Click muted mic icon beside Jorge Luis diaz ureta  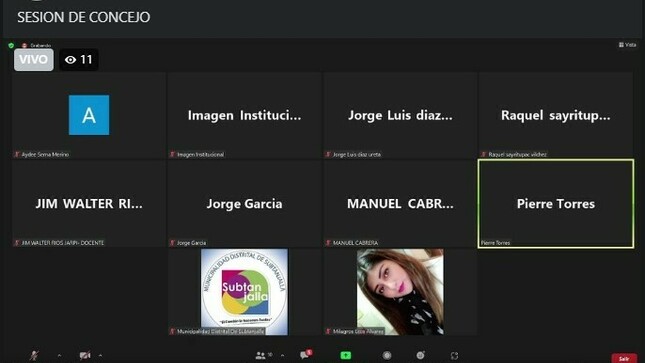(x=328, y=154)
